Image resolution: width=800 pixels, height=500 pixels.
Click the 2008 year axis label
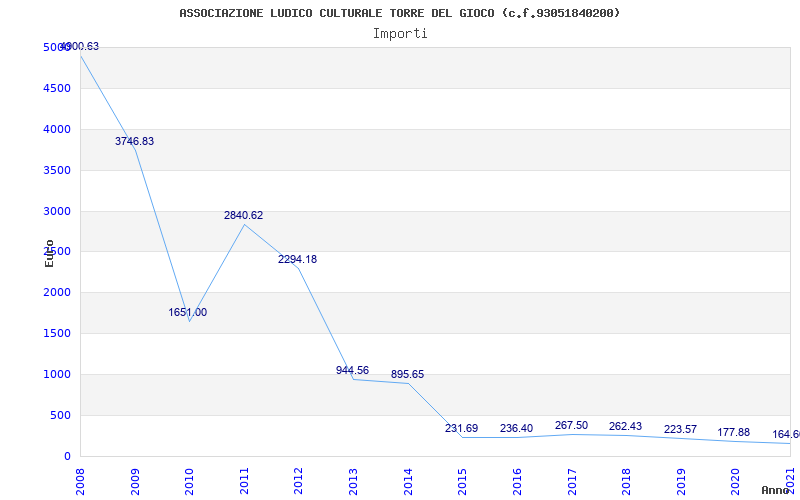80,481
